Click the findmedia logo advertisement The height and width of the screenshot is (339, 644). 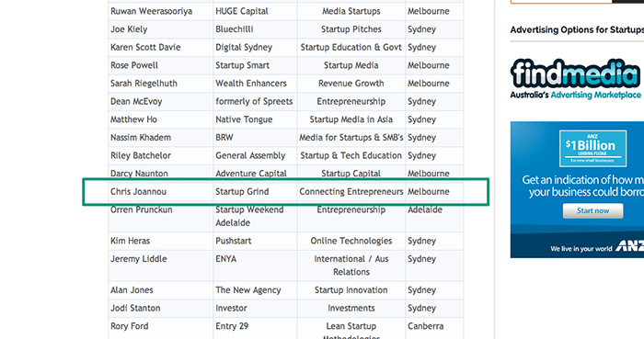[576, 80]
